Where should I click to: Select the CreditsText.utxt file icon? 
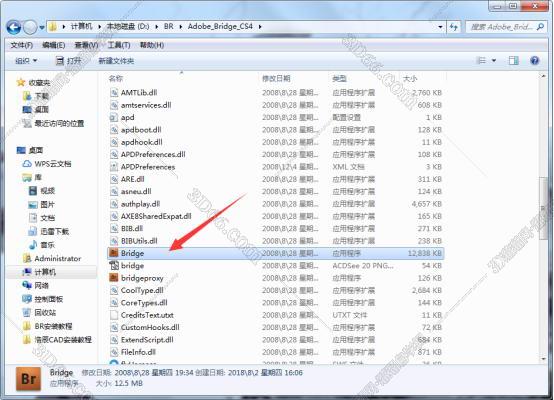[x=114, y=315]
